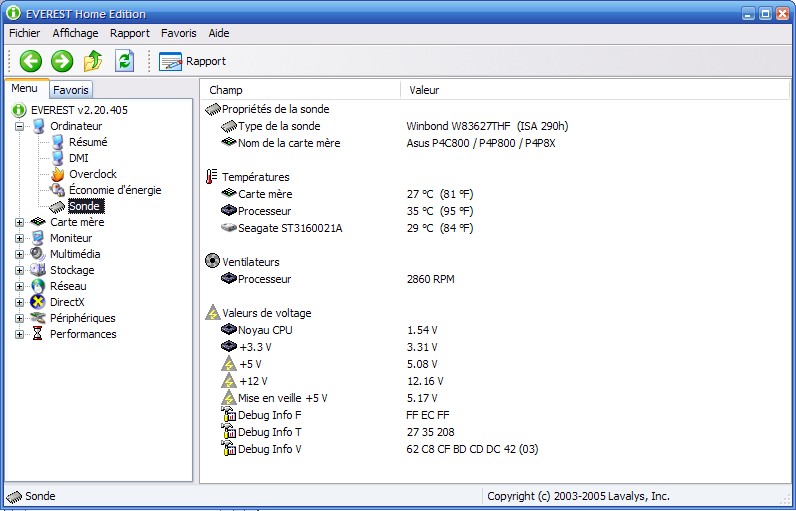The width and height of the screenshot is (796, 511).
Task: Click the green Back arrow icon
Action: (x=30, y=61)
